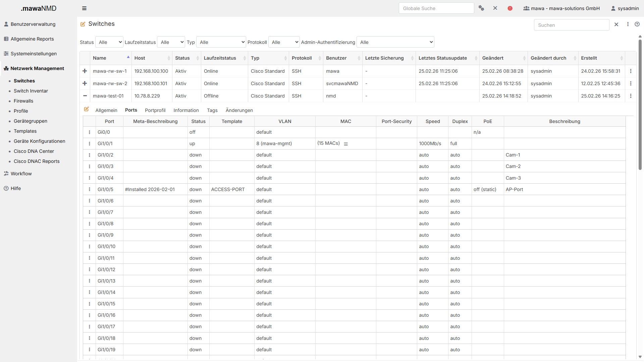
Task: Open port actions menu for Gi1/0/5
Action: (90, 189)
